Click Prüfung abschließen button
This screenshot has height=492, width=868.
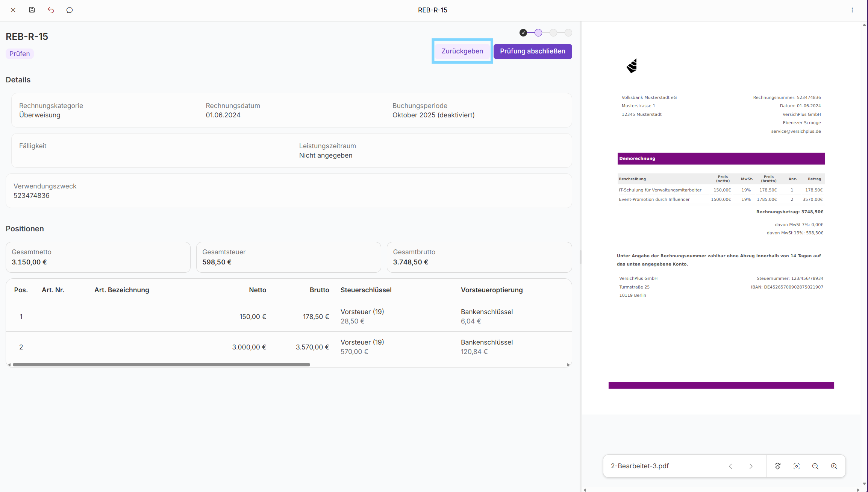coord(532,51)
